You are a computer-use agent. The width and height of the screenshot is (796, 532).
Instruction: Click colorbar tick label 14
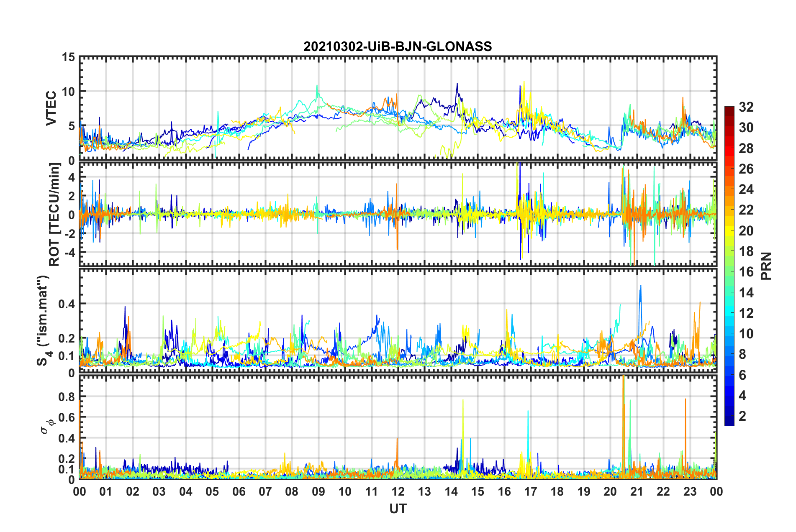point(746,293)
